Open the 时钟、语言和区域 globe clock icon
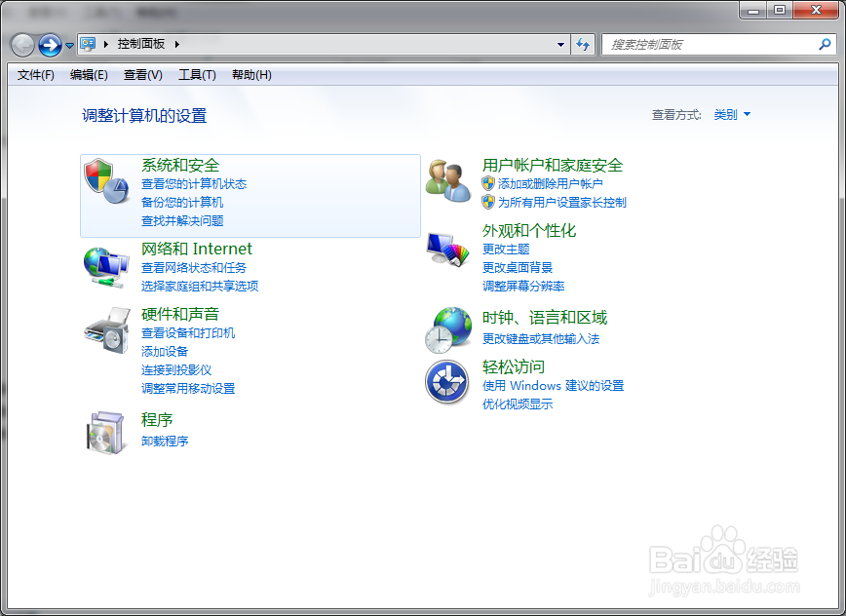The width and height of the screenshot is (846, 616). tap(447, 329)
